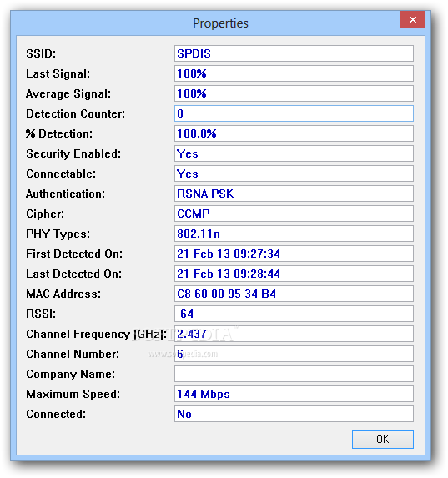Click the Average Signal: label
Viewport: 448px width, 478px height.
click(x=68, y=94)
